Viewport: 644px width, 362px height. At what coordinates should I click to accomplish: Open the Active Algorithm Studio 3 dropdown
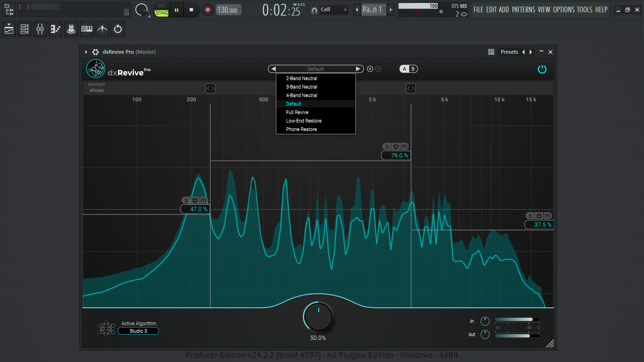pyautogui.click(x=139, y=331)
